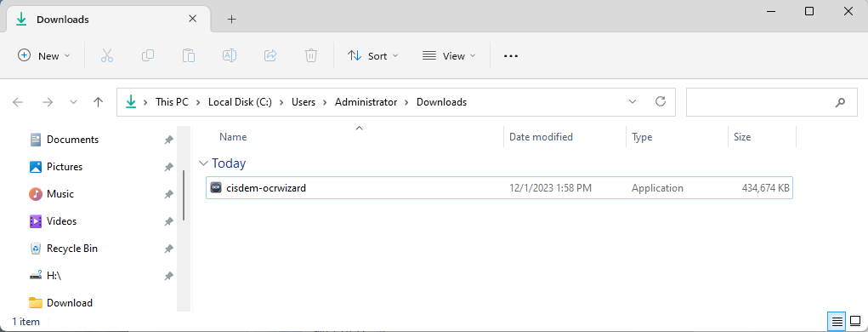This screenshot has height=332, width=868.
Task: Expand the address bar history dropdown
Action: coord(633,102)
